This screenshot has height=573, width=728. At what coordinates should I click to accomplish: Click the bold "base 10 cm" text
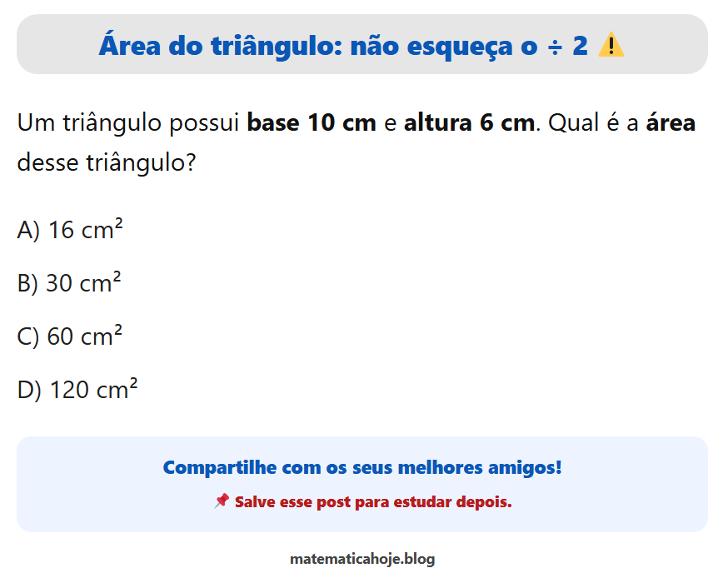[312, 123]
